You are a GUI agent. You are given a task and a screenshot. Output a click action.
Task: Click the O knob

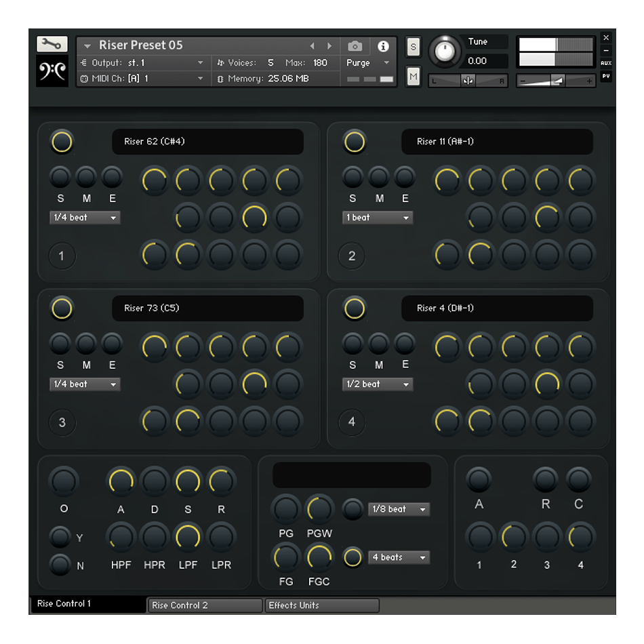click(x=64, y=481)
